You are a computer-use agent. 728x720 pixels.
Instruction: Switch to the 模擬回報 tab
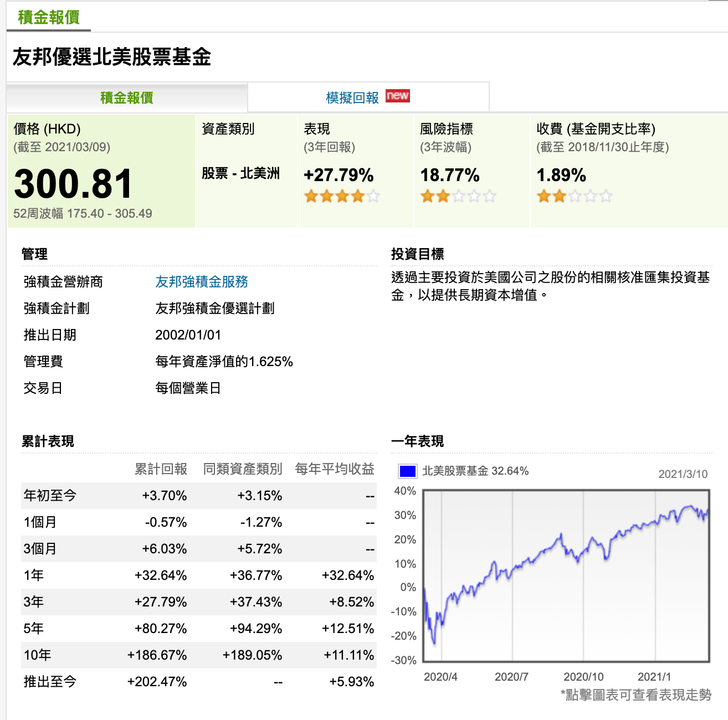tap(352, 97)
